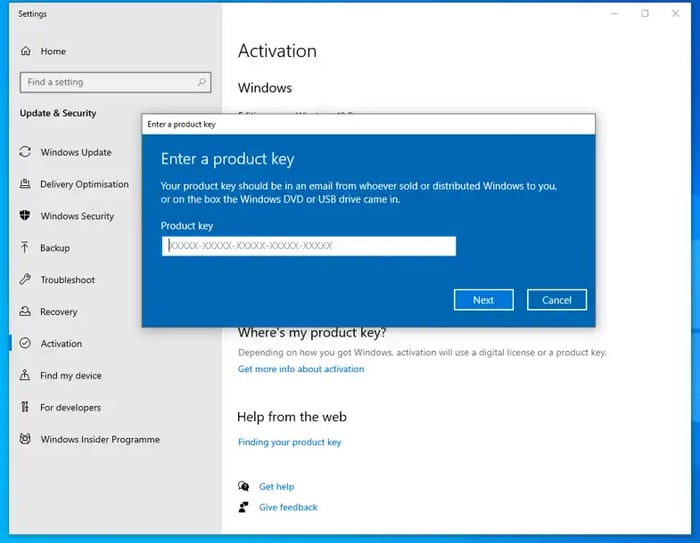The width and height of the screenshot is (700, 543).
Task: Click into the Product key field
Action: 308,246
